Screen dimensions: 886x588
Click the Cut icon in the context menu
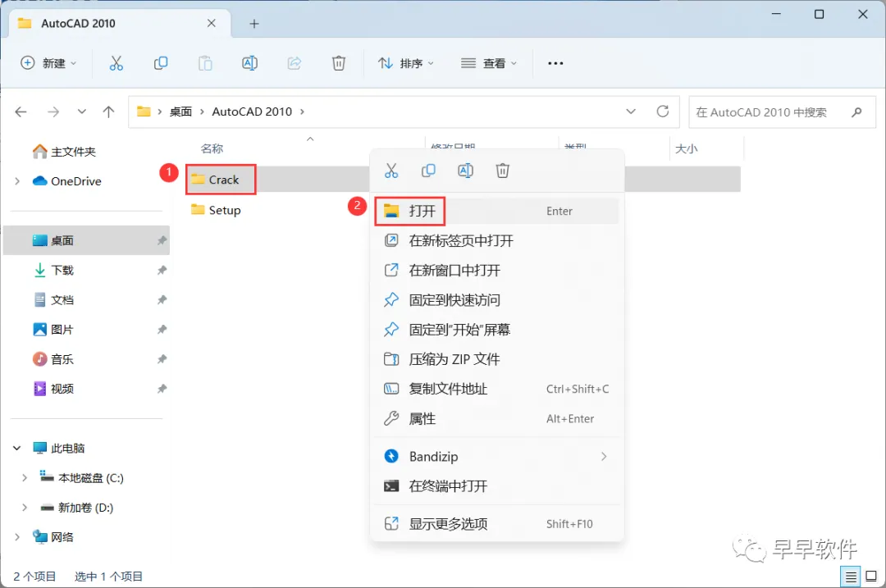click(391, 171)
